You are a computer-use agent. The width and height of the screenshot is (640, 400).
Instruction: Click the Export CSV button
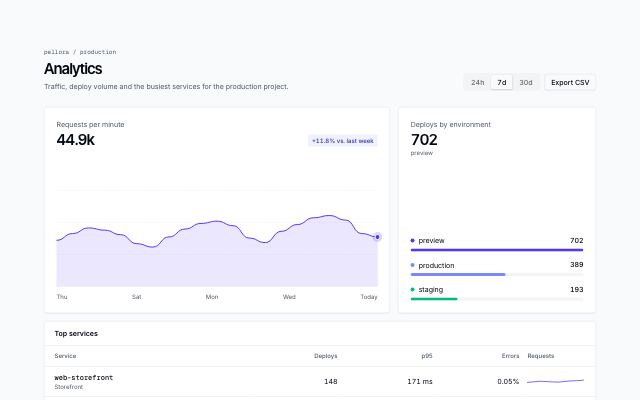click(x=570, y=82)
